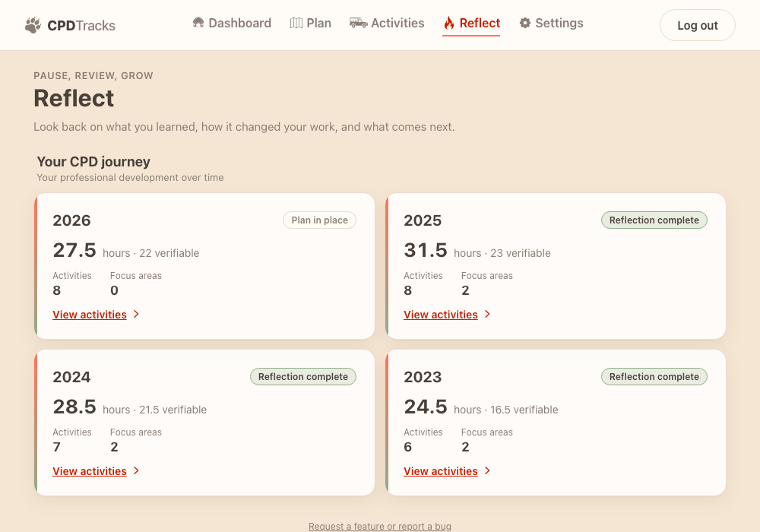Viewport: 760px width, 532px height.
Task: Click the CPDTracks brand name
Action: pos(81,26)
